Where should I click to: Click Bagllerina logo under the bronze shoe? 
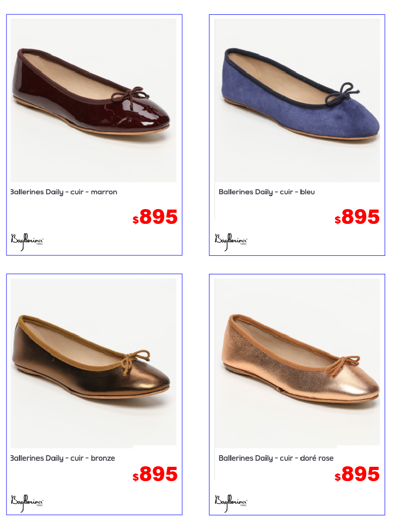[27, 503]
